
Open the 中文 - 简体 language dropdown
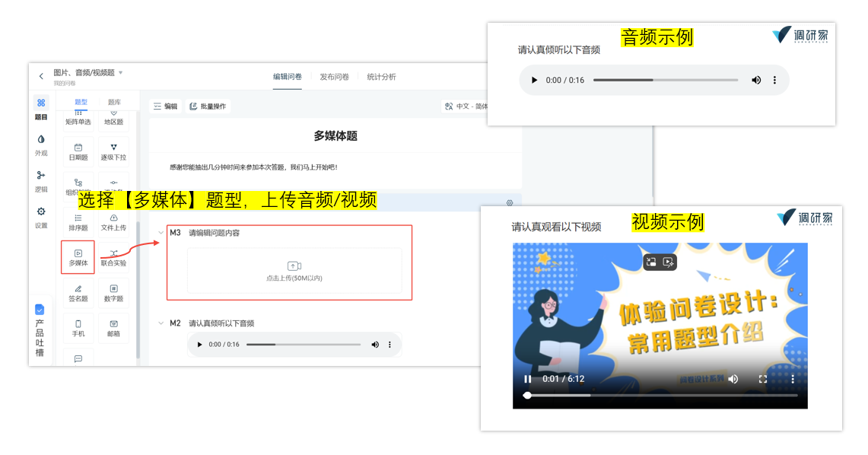[466, 107]
